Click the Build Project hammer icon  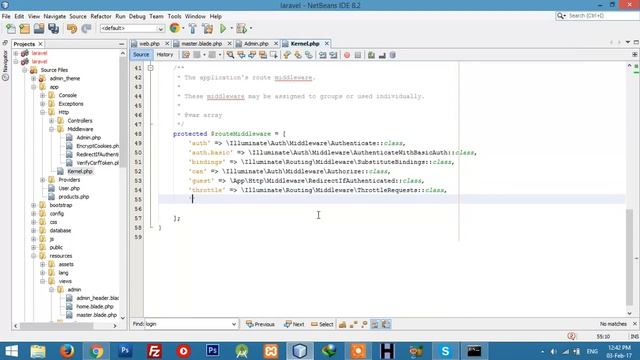point(193,29)
